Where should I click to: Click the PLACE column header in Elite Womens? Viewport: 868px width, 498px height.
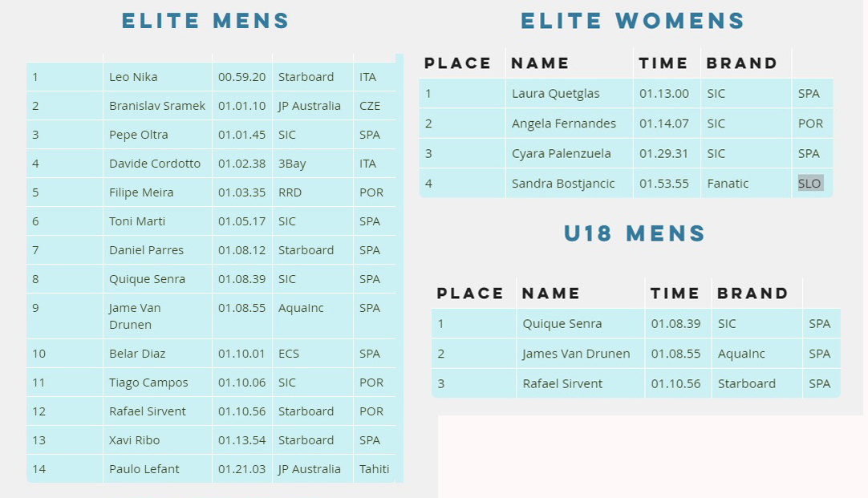[x=457, y=63]
